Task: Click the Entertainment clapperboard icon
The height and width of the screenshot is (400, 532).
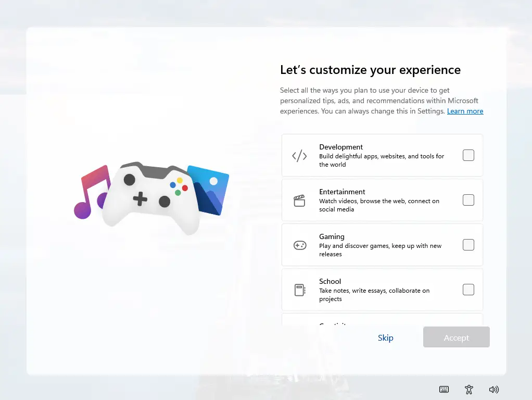Action: tap(299, 201)
